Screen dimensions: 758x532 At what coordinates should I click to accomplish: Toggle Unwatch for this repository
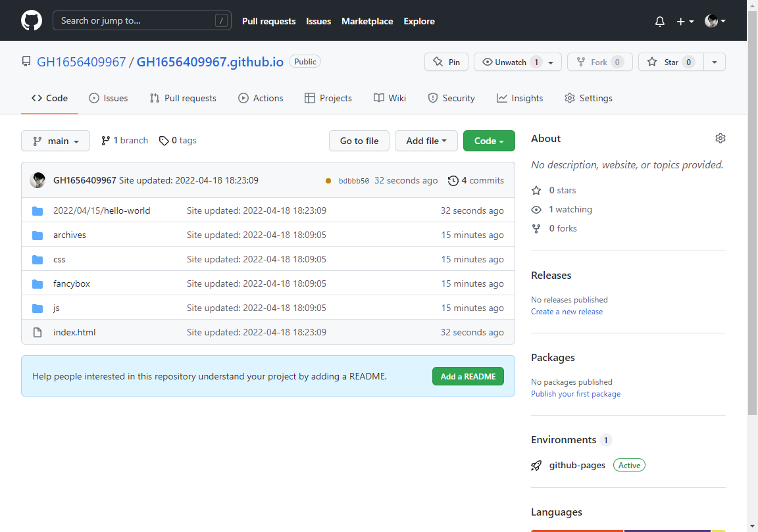511,62
